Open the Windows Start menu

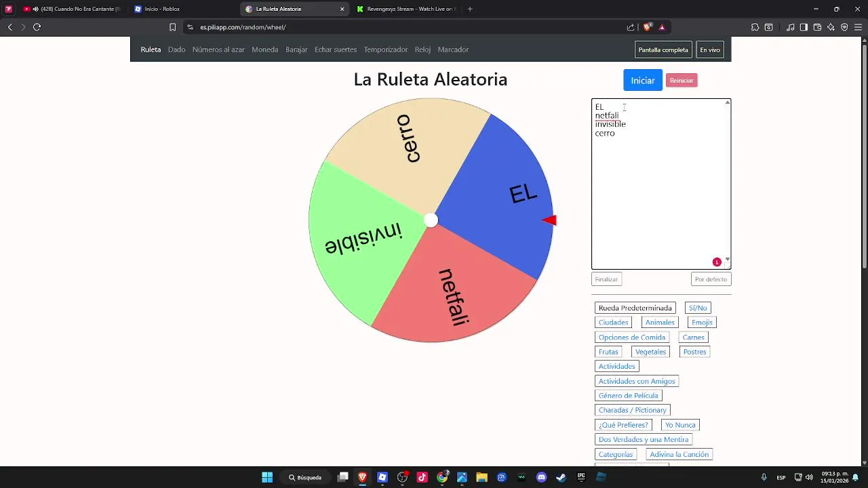click(267, 477)
